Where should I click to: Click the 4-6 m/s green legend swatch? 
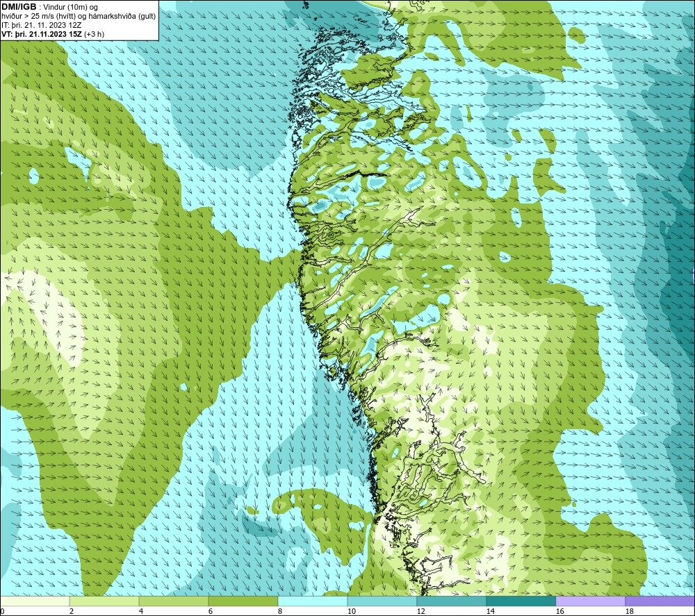(174, 601)
